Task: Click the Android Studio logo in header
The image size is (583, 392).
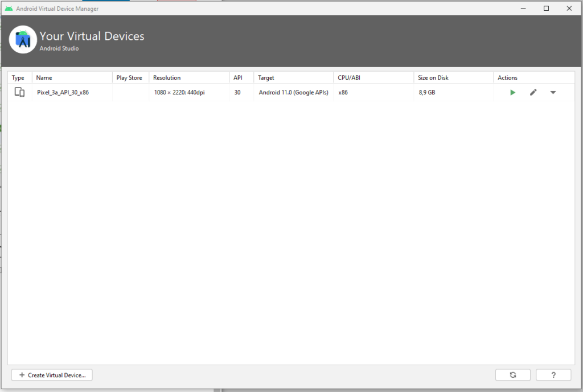Action: pyautogui.click(x=23, y=39)
